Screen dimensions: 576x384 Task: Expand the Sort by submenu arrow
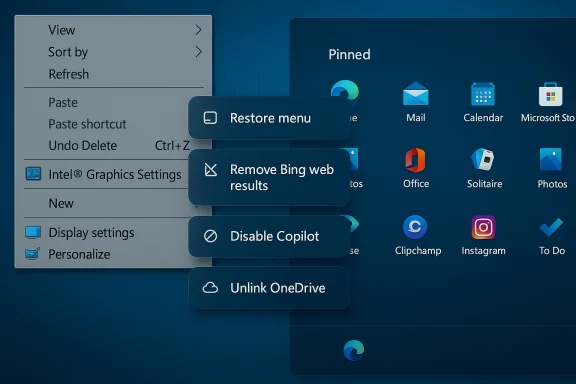click(198, 52)
